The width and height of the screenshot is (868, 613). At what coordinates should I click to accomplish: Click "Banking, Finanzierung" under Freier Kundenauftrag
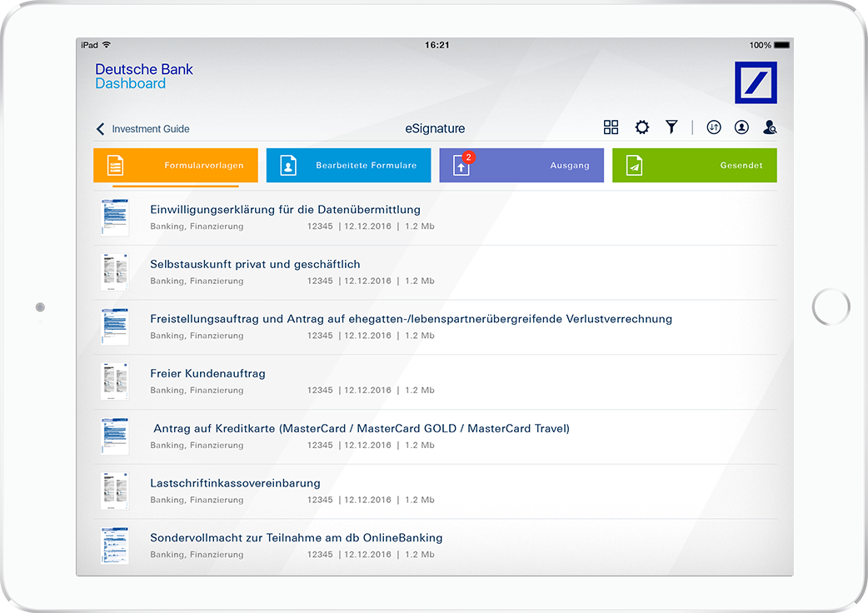click(197, 391)
